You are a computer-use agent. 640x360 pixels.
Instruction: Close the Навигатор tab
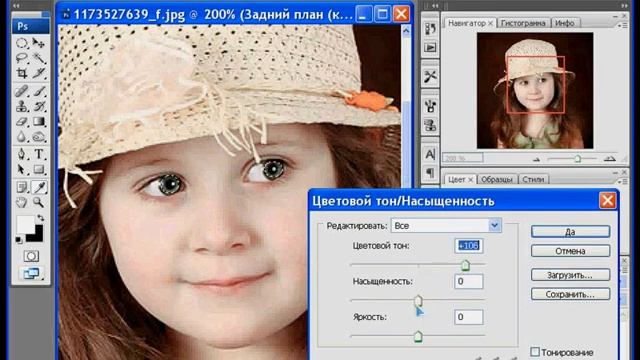[x=491, y=24]
